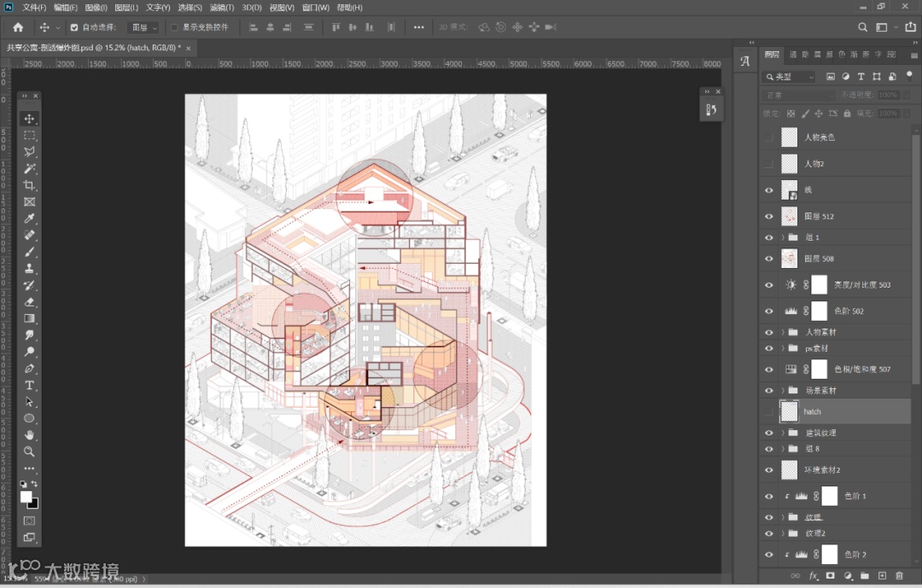Enable the 显示变换控件 checkbox
922x588 pixels.
174,27
